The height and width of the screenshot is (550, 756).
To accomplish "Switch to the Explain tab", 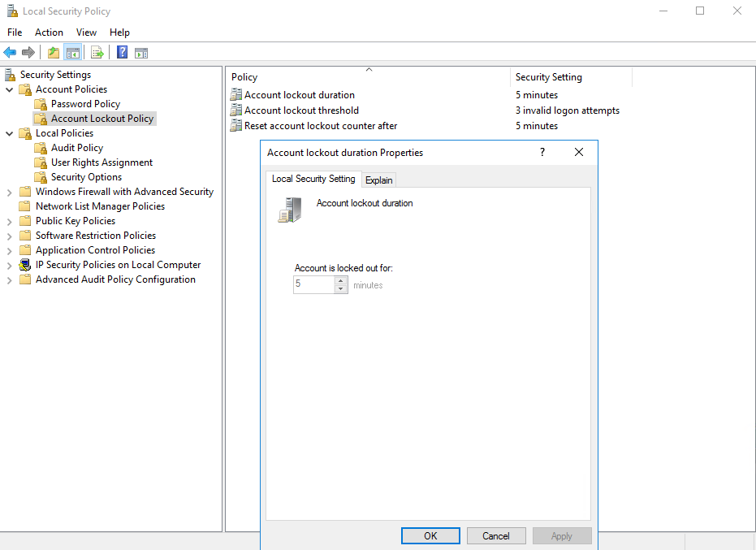I will coord(378,179).
